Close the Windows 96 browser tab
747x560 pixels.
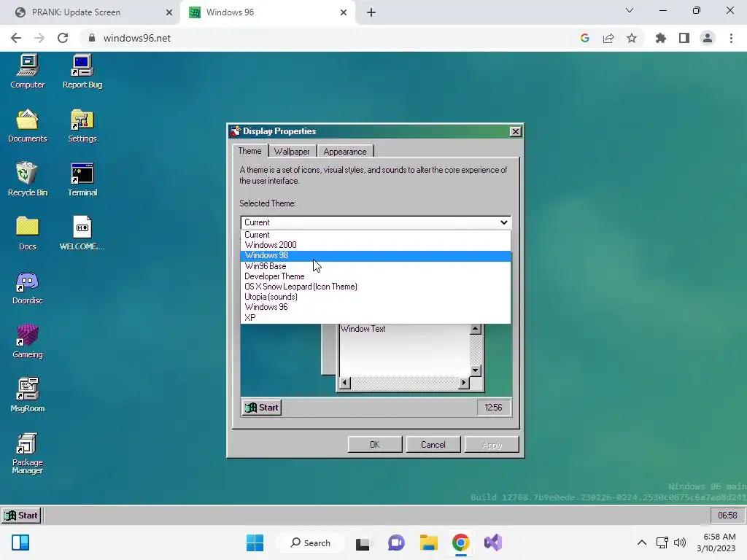(x=344, y=12)
